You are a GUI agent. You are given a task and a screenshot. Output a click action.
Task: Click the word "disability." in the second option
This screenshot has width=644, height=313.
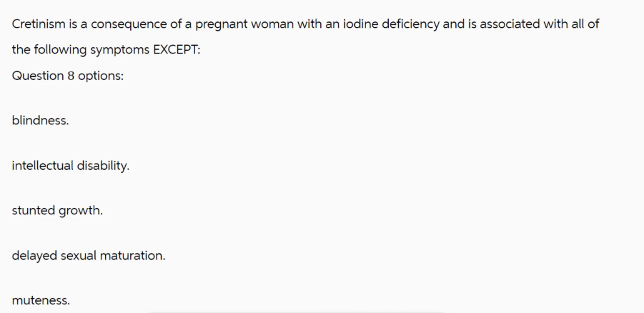pyautogui.click(x=103, y=166)
